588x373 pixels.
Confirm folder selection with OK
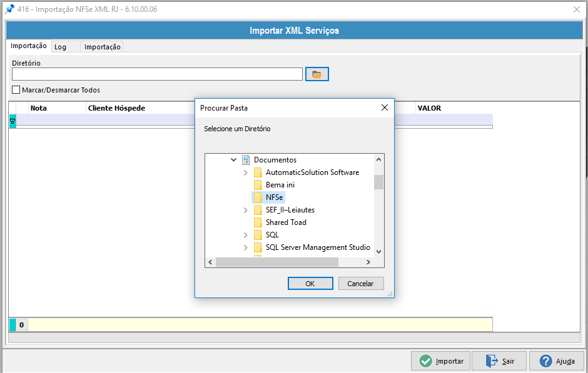coord(310,284)
